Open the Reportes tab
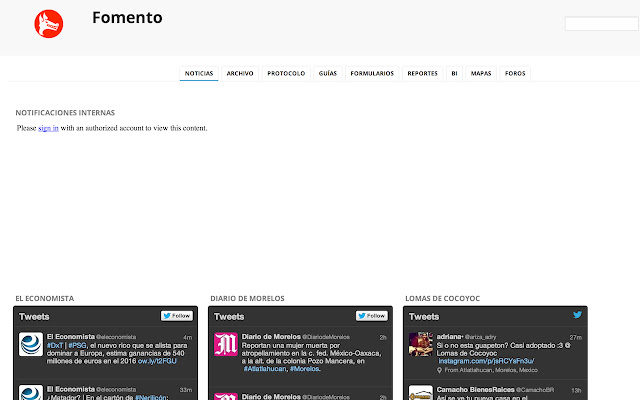Viewport: 640px width, 400px height. (422, 73)
